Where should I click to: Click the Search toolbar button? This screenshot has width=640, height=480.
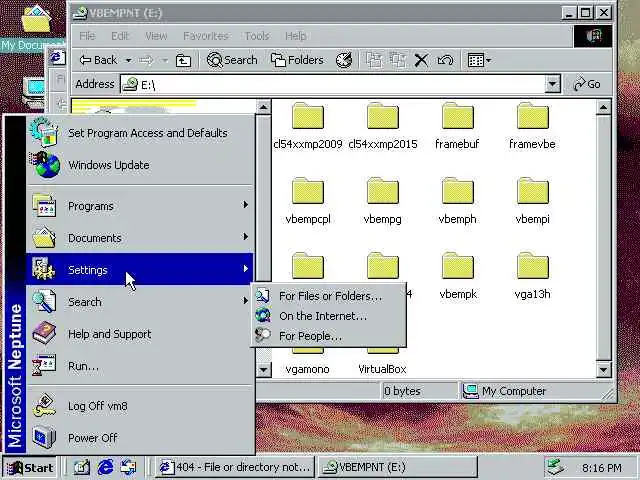[232, 60]
